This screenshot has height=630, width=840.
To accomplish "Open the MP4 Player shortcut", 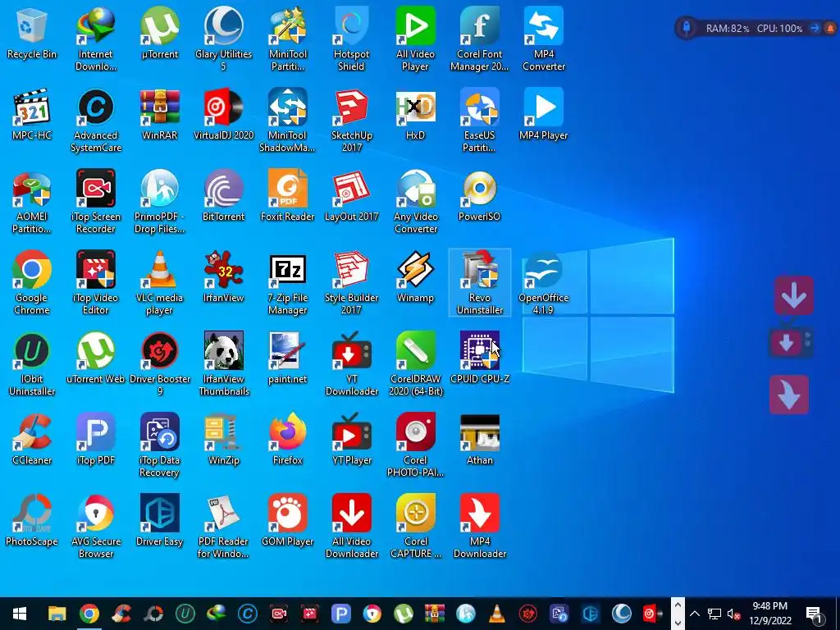I will 544,115.
